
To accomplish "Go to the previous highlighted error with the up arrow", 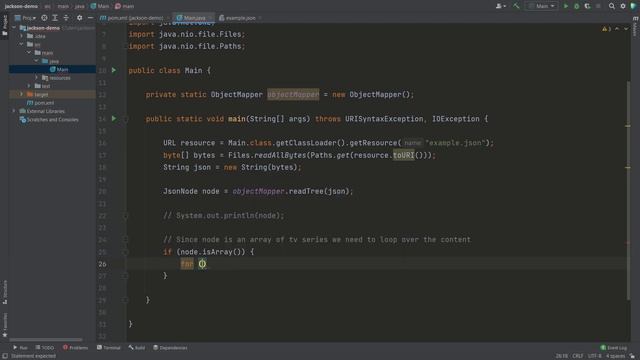I will 617,29.
